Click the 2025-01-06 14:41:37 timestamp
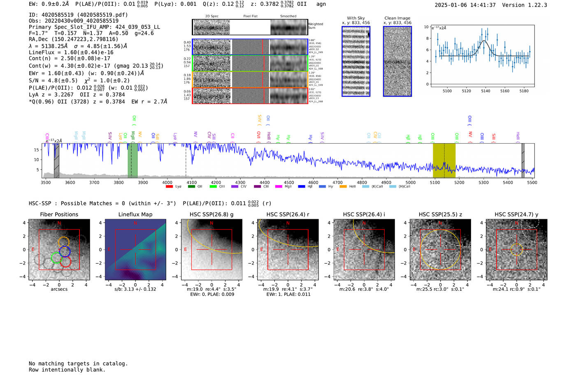This screenshot has width=576, height=392. pos(465,5)
